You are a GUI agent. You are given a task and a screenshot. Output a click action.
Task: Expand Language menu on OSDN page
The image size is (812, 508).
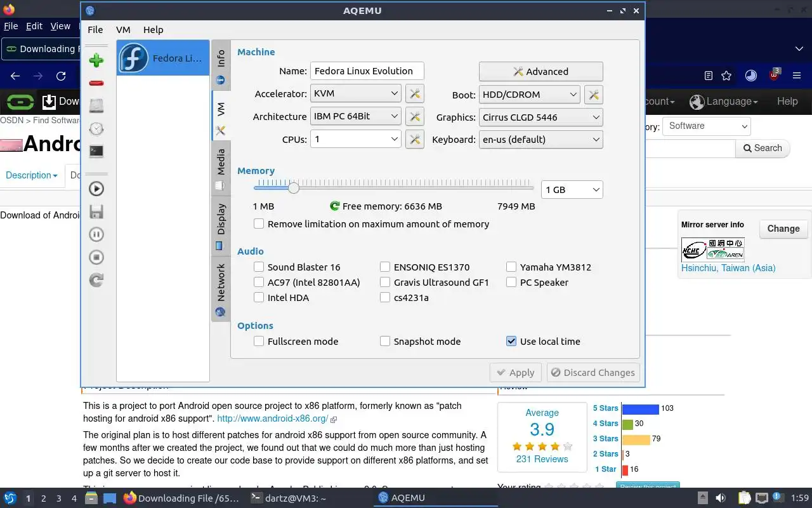coord(724,101)
